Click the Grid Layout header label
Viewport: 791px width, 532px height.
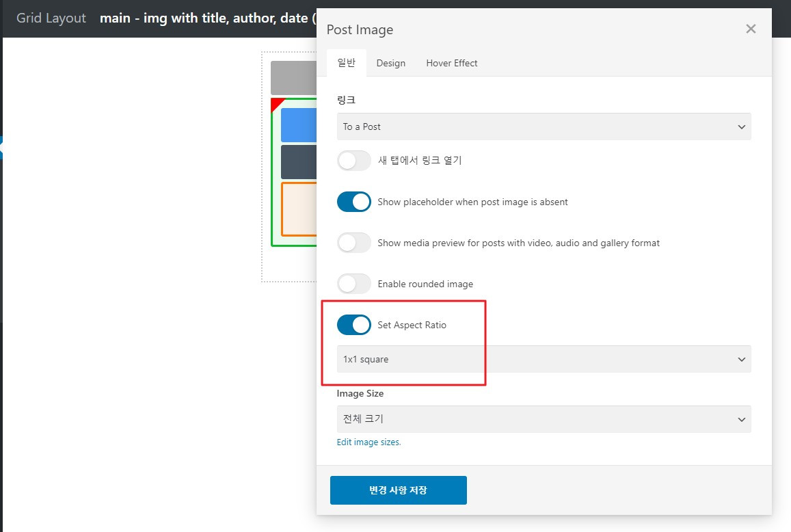coord(51,18)
